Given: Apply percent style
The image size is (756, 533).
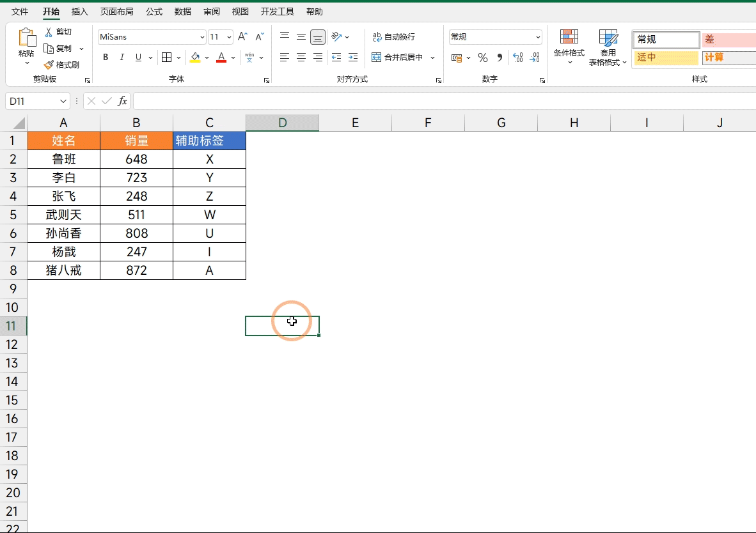Looking at the screenshot, I should coord(483,58).
